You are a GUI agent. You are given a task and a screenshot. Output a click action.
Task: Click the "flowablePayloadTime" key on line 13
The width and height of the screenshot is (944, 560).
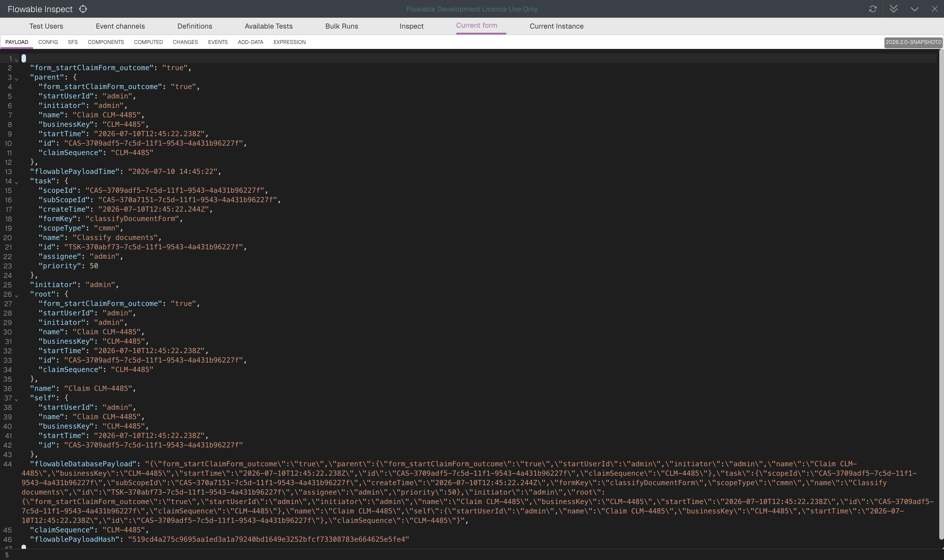[74, 171]
